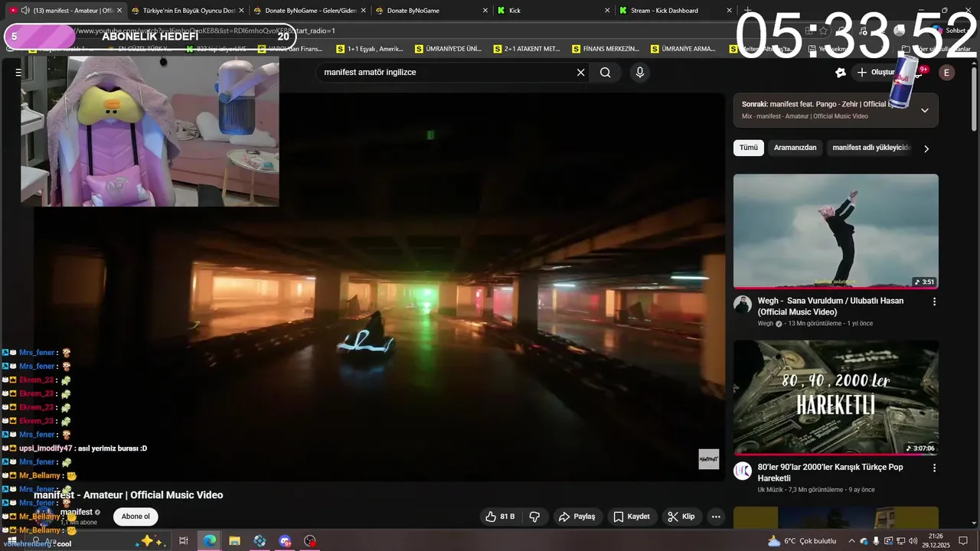Open the taskbar clock showing 21:26

tap(936, 541)
